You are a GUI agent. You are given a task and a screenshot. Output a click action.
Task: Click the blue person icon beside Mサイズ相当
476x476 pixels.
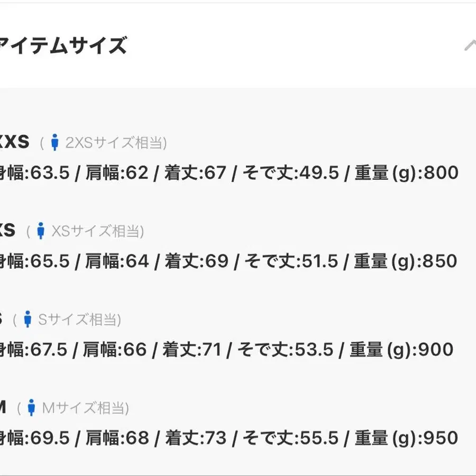pyautogui.click(x=31, y=408)
